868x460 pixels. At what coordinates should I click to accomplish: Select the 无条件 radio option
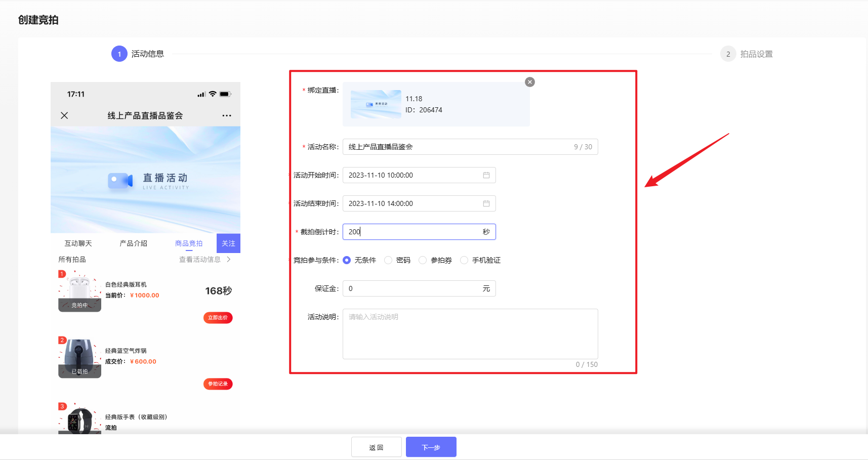click(x=347, y=260)
